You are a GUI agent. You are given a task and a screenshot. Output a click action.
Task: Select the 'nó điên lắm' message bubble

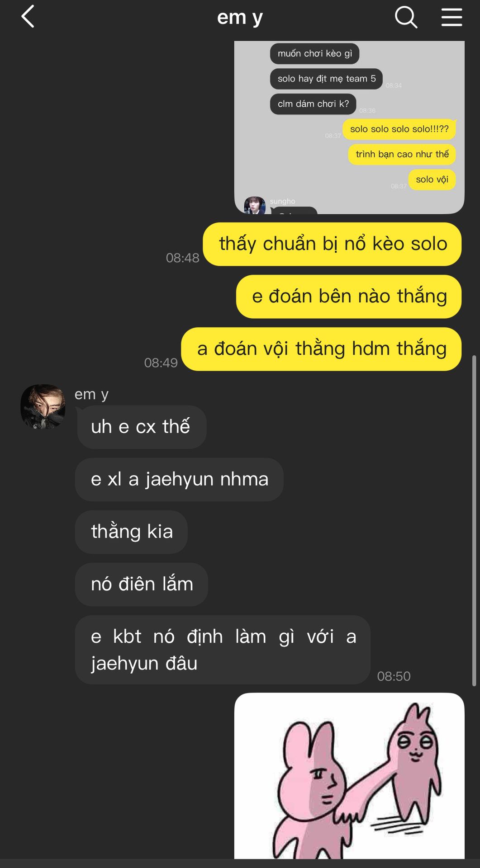142,585
